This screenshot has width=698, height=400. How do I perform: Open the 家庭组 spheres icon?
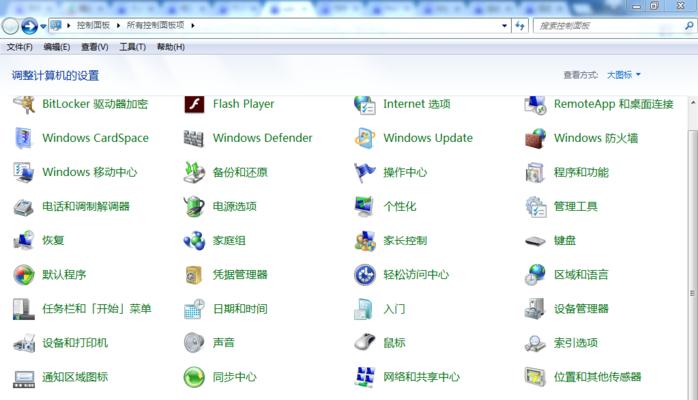194,240
